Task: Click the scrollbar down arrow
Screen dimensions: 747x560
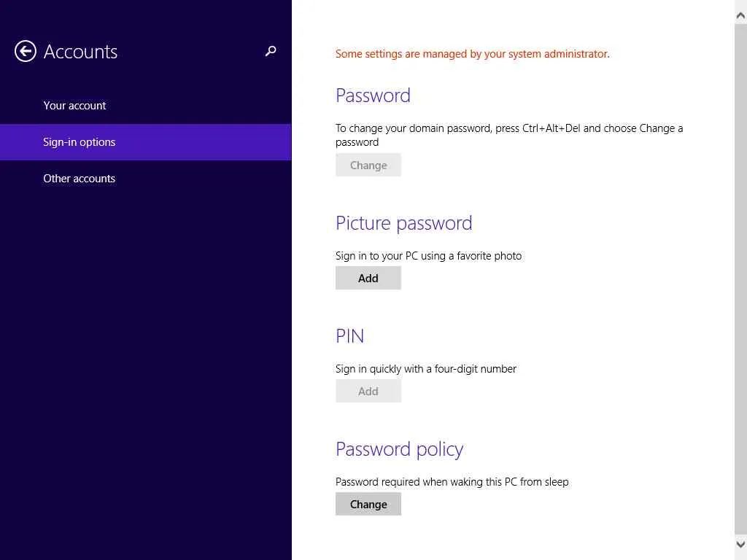Action: [740, 544]
